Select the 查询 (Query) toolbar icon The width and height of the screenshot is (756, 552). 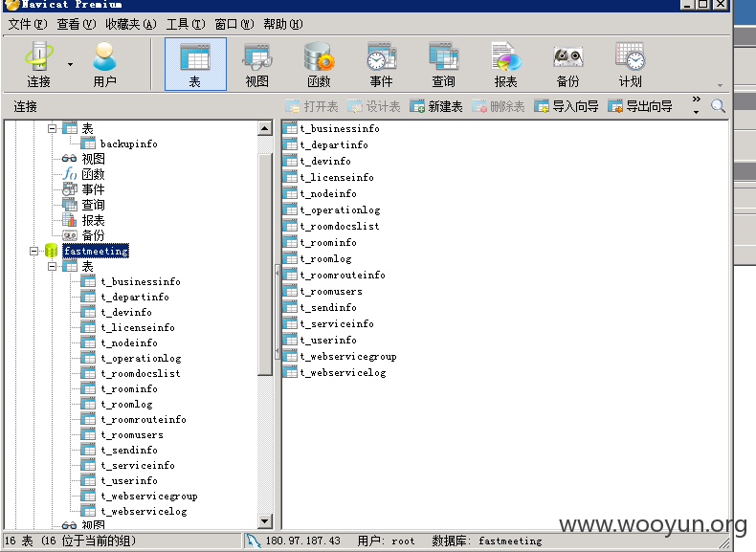[443, 64]
